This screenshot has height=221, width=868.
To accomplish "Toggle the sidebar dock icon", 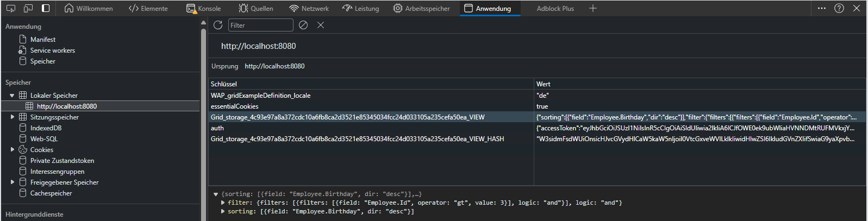I will point(46,8).
